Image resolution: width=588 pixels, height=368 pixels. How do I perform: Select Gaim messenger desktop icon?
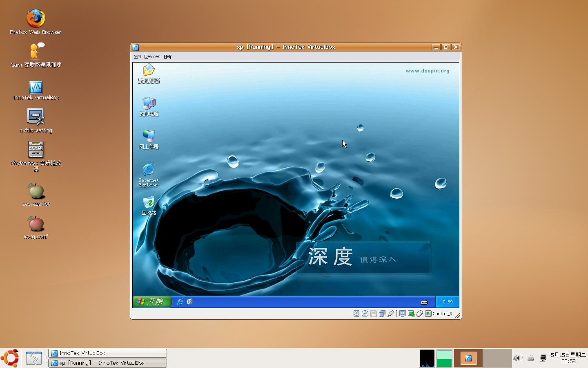tap(36, 55)
